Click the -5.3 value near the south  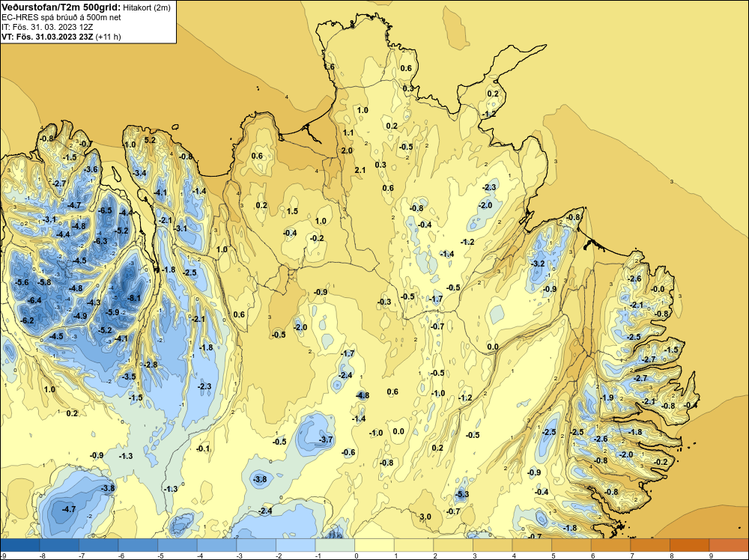(462, 494)
